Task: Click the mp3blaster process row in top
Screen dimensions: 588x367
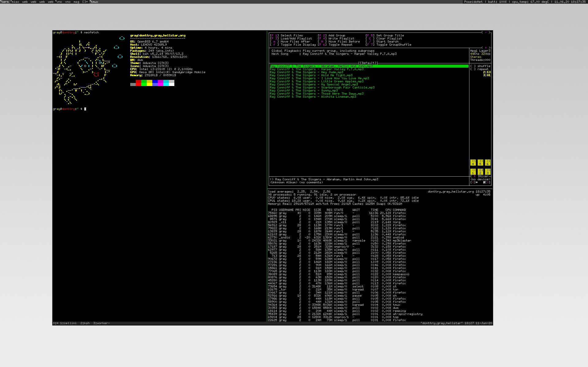Action: [x=340, y=241]
